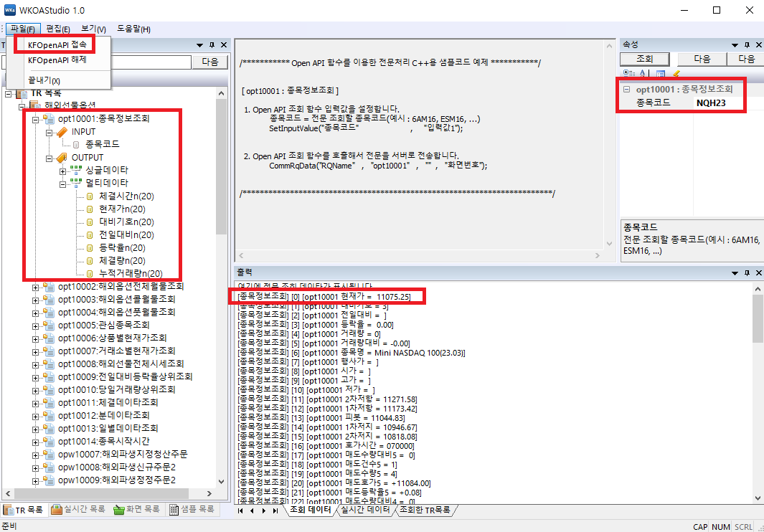Click the 조회 button in 속성 panel
This screenshot has width=764, height=532.
coord(643,58)
